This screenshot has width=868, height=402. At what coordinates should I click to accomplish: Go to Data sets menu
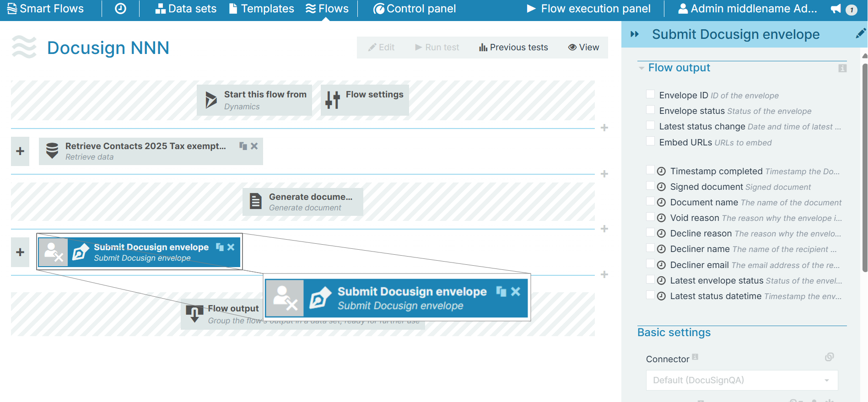[x=186, y=9]
